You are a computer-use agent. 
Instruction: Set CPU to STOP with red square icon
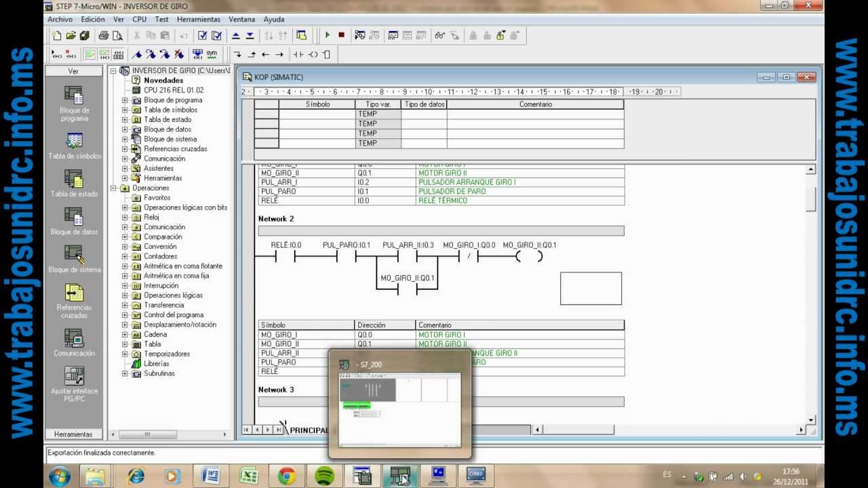pyautogui.click(x=341, y=35)
